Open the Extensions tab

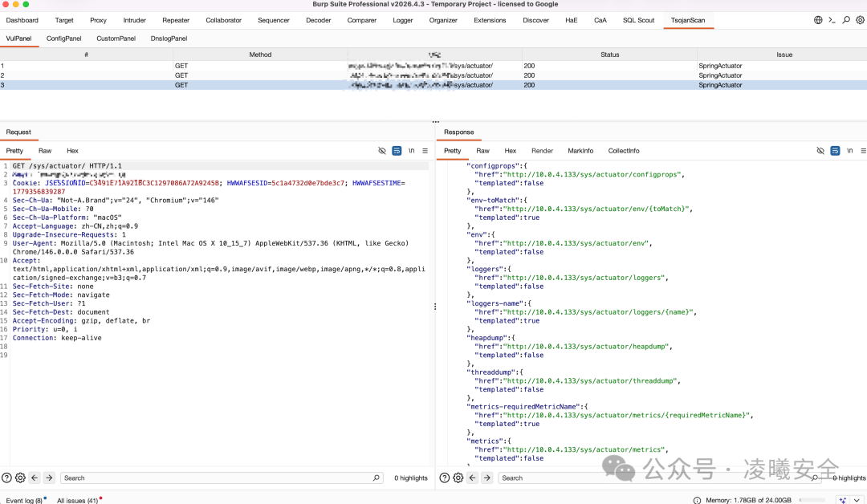coord(490,20)
